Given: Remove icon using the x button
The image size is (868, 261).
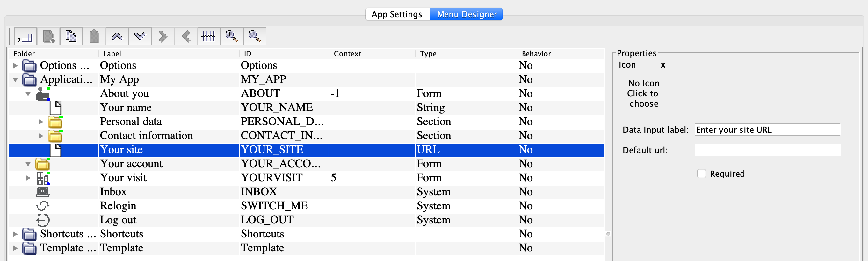Looking at the screenshot, I should coord(663,65).
